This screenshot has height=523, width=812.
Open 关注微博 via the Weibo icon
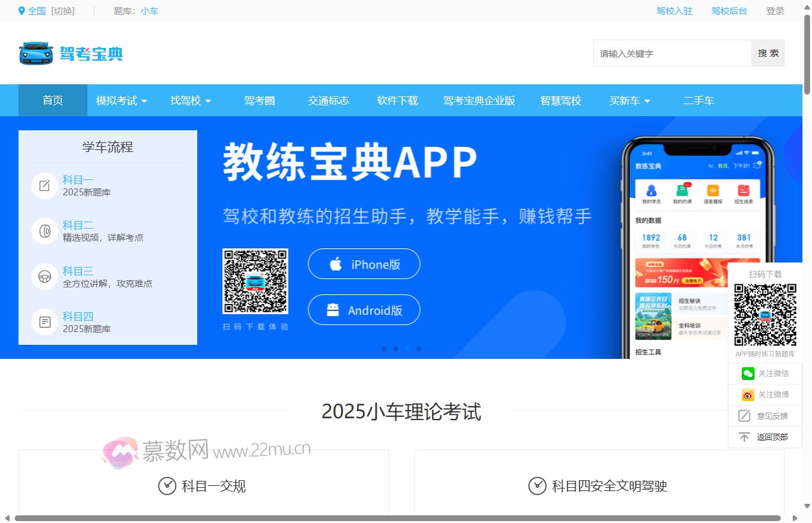pyautogui.click(x=747, y=395)
